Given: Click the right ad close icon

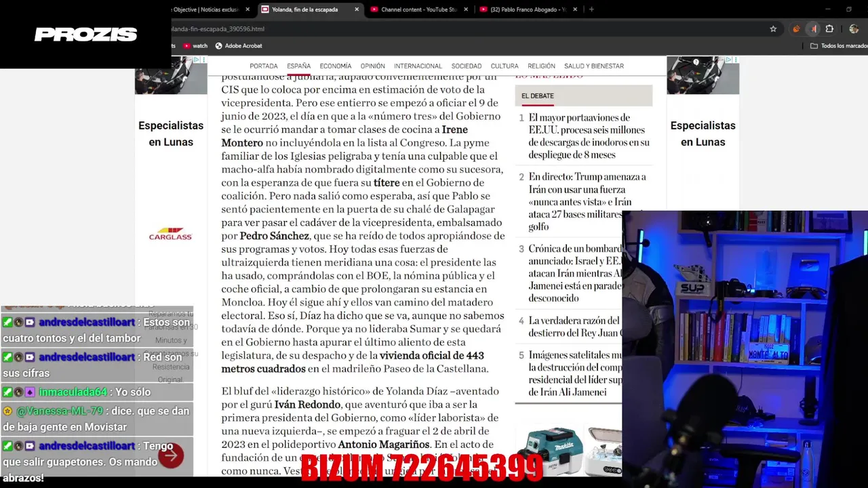Looking at the screenshot, I should pyautogui.click(x=735, y=60).
